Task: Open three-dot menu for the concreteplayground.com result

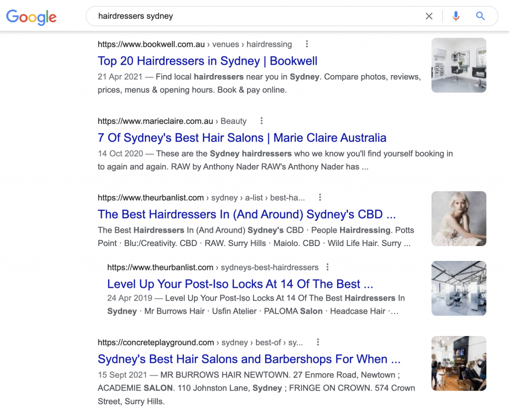Action: [318, 342]
